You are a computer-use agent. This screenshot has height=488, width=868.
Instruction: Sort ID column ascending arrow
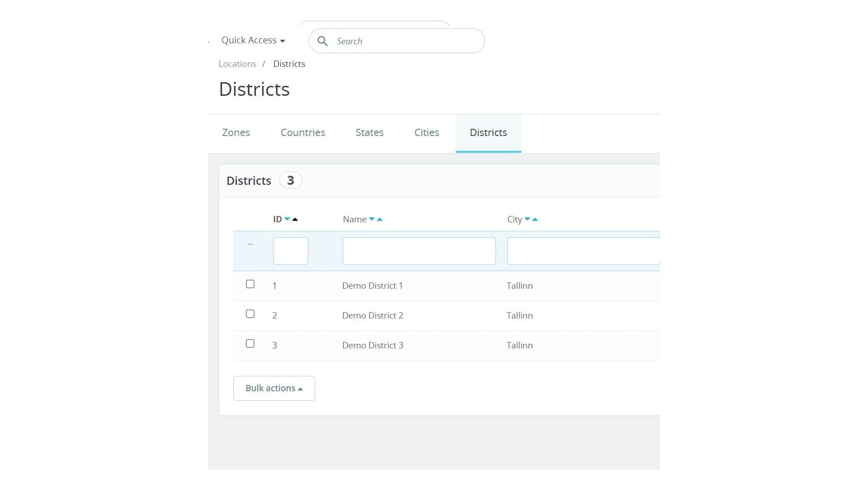(x=295, y=219)
